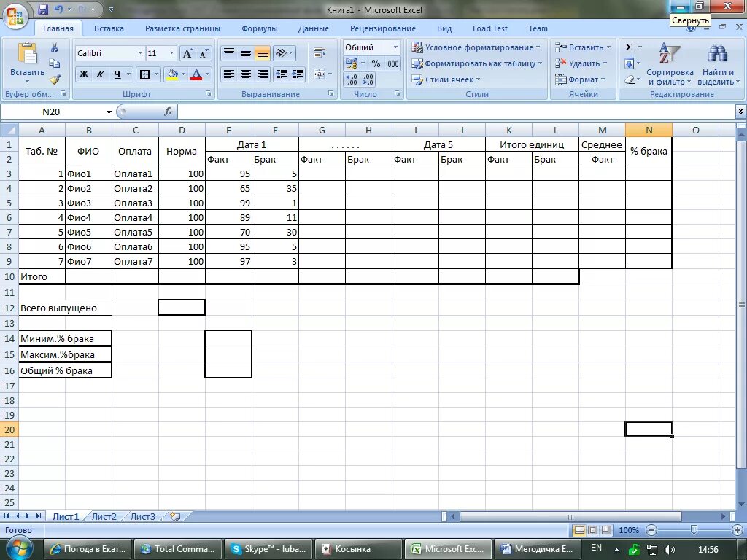The height and width of the screenshot is (560, 747).
Task: Click the zoom out minus button
Action: click(x=651, y=530)
